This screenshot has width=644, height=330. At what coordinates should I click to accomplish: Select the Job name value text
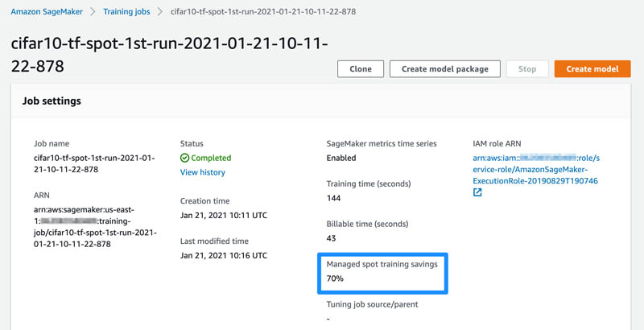point(94,163)
